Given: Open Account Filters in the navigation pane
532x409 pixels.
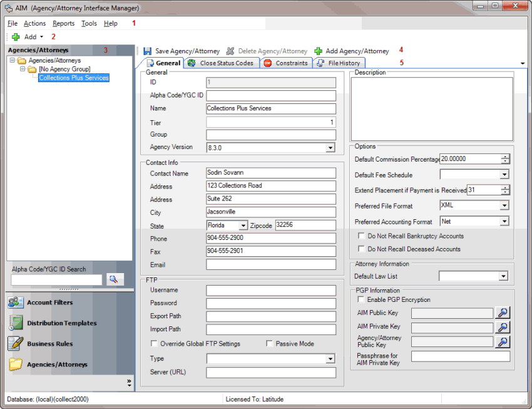Looking at the screenshot, I should [49, 303].
